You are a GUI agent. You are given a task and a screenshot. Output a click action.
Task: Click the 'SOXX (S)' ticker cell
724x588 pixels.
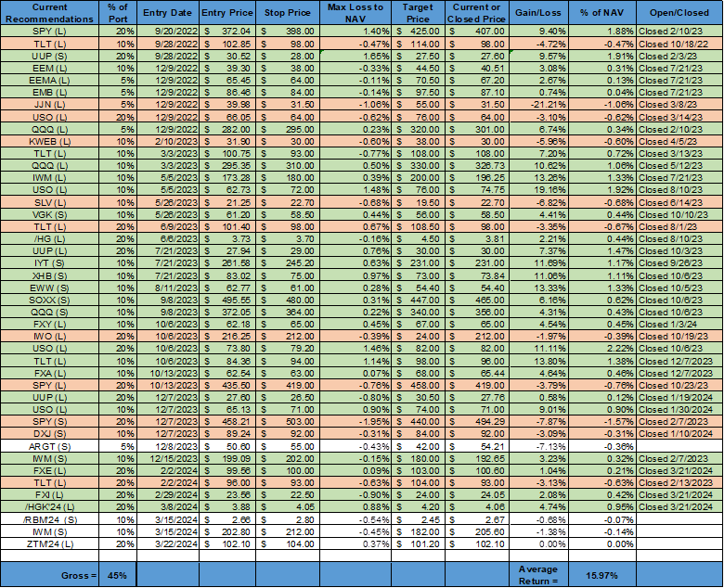(49, 300)
